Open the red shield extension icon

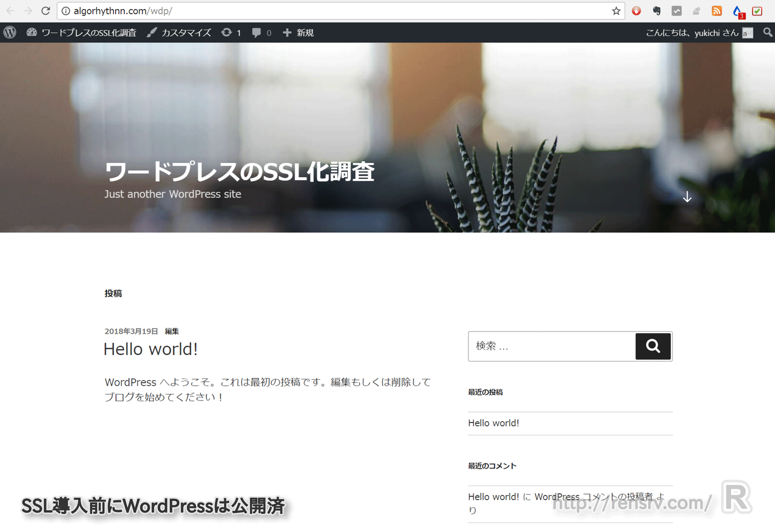637,11
